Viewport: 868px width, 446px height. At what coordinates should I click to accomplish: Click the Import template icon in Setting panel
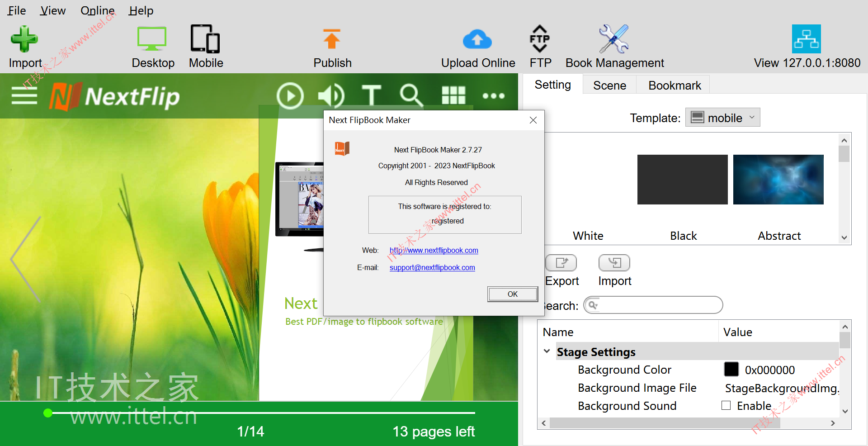[x=614, y=263]
